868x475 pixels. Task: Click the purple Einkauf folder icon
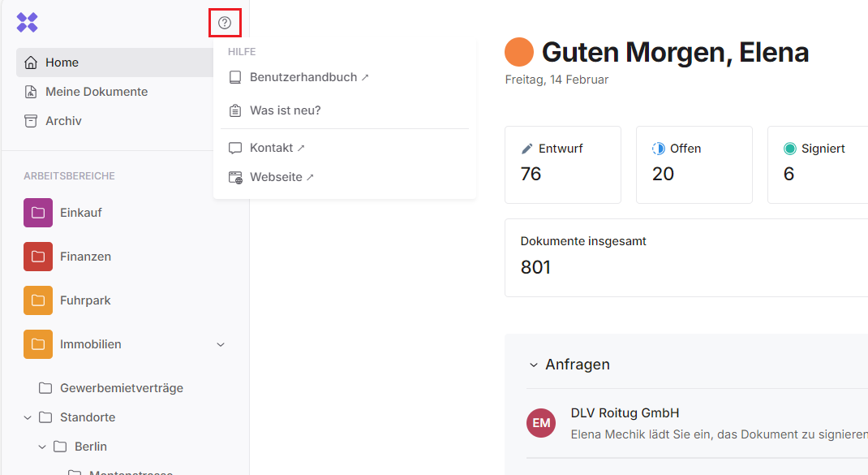point(38,213)
